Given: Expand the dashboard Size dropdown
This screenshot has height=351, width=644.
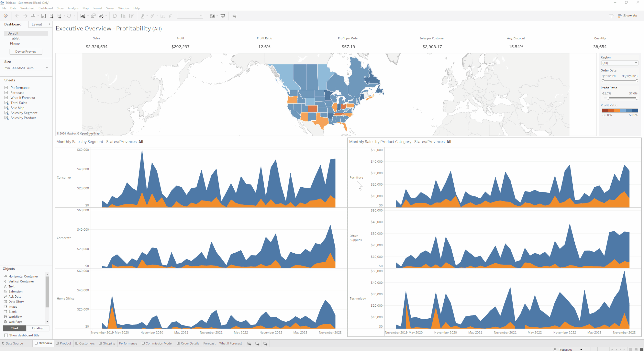Looking at the screenshot, I should (x=47, y=68).
